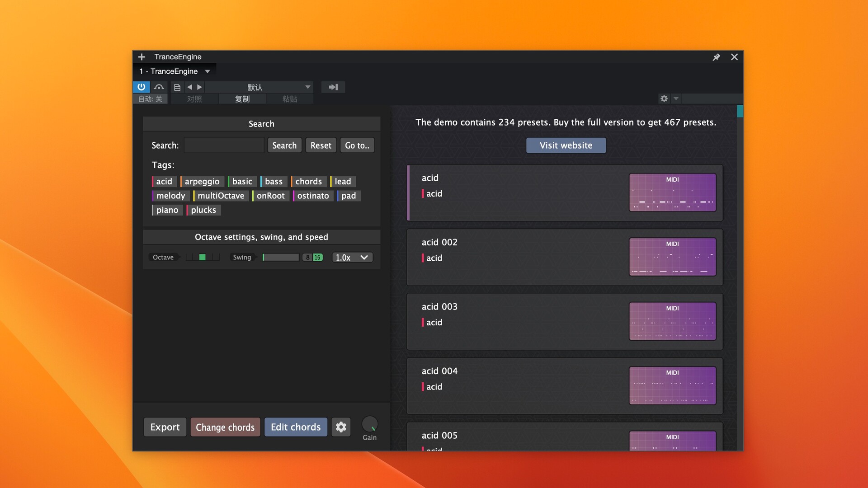
Task: Select the onRoot tag
Action: (270, 196)
